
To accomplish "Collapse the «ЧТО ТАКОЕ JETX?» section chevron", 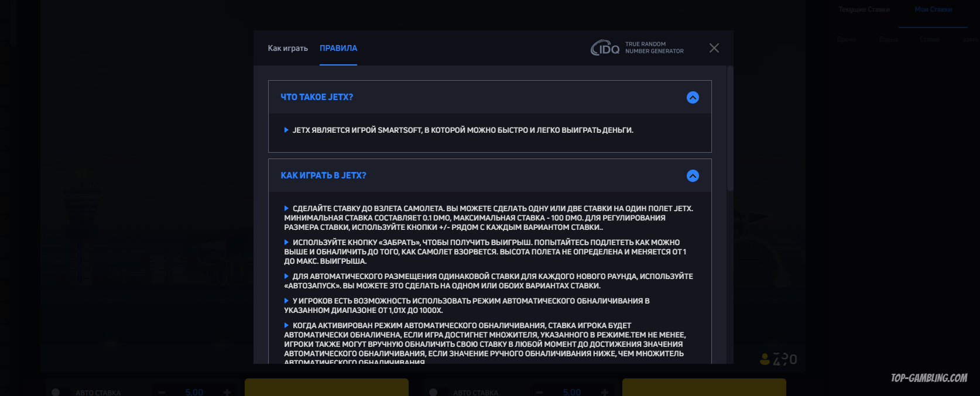I will [x=693, y=98].
